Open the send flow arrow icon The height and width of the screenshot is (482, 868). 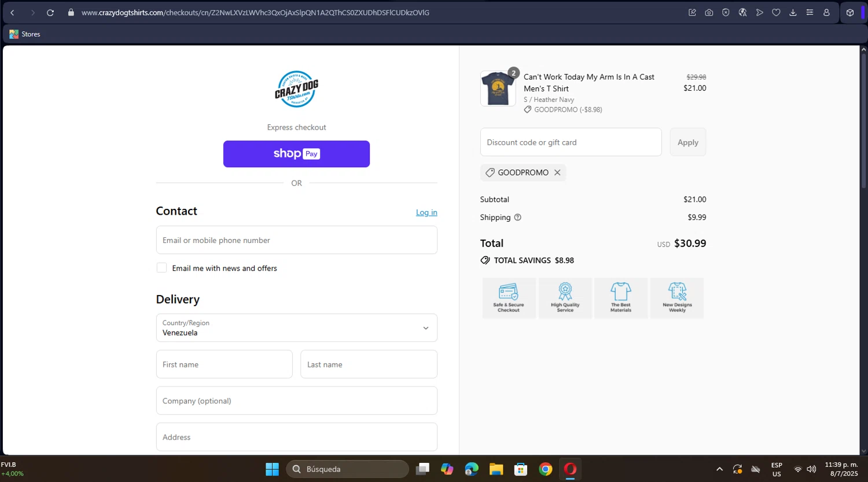pyautogui.click(x=759, y=12)
